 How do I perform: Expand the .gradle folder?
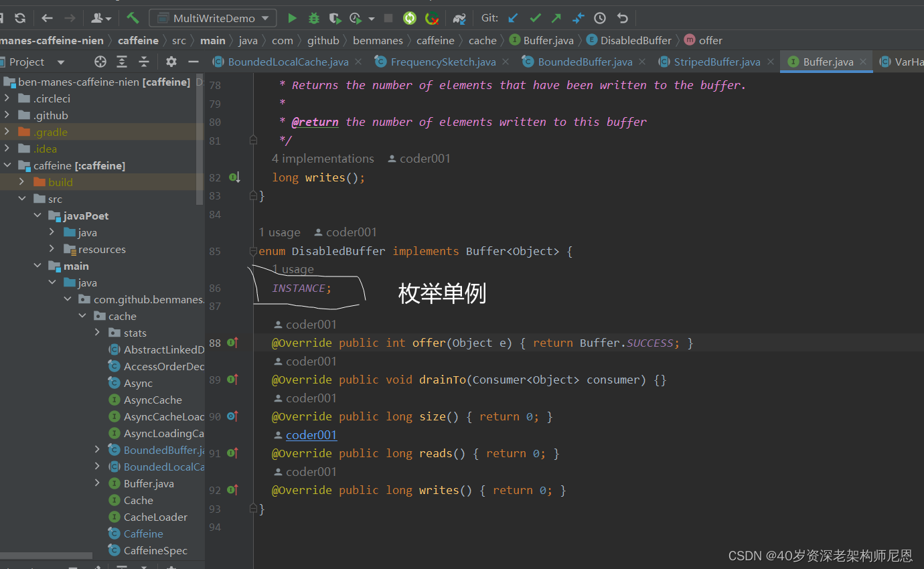click(x=7, y=132)
